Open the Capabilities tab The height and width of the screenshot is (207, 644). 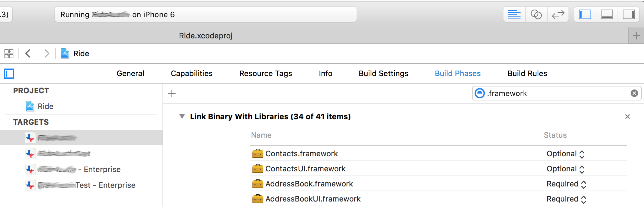pyautogui.click(x=191, y=74)
